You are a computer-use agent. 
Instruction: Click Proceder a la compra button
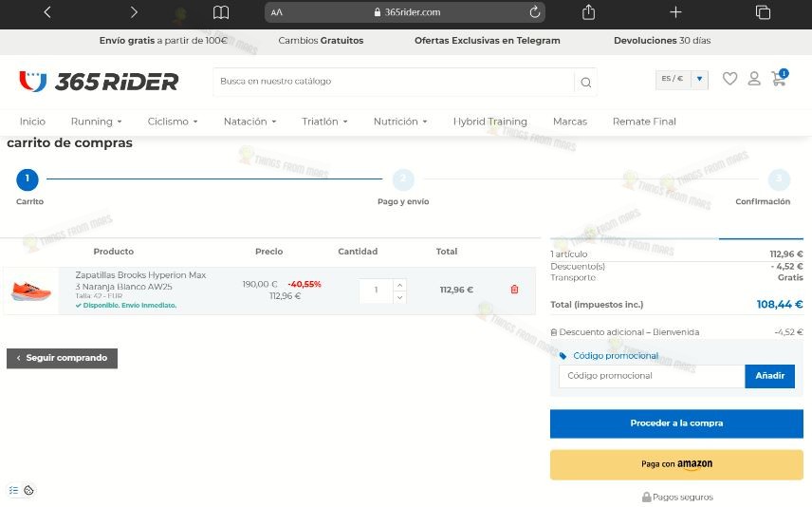tap(676, 423)
